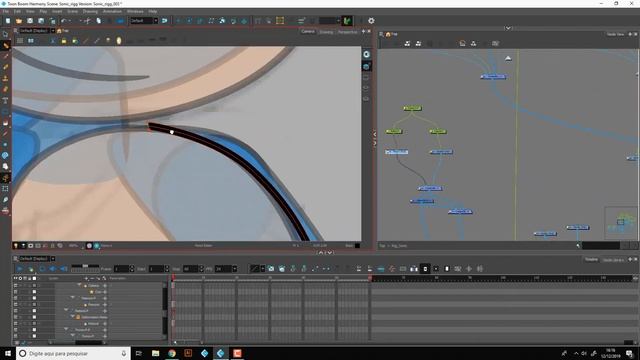Collapse the top layer's expand arrow
The height and width of the screenshot is (360, 640).
(79, 285)
